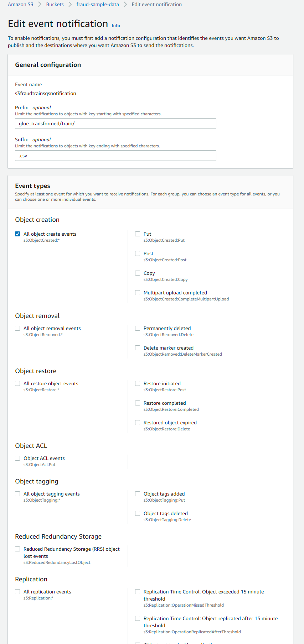Enable Reduced Redundancy Storage lost events
Screen dimensions: 304x644
17,549
